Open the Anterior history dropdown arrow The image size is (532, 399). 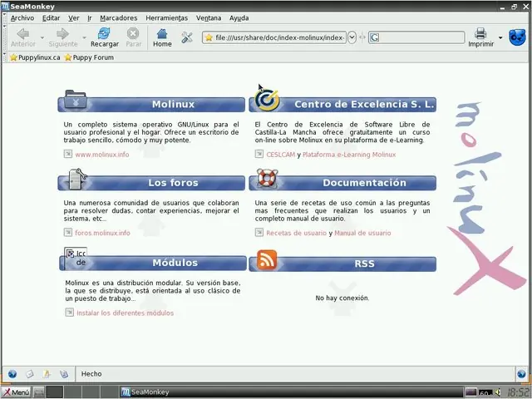[42, 37]
